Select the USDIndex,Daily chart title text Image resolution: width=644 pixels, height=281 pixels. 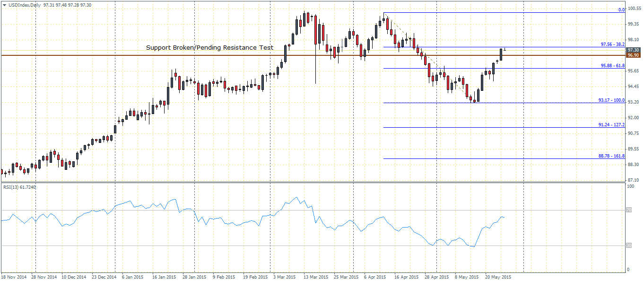point(21,5)
